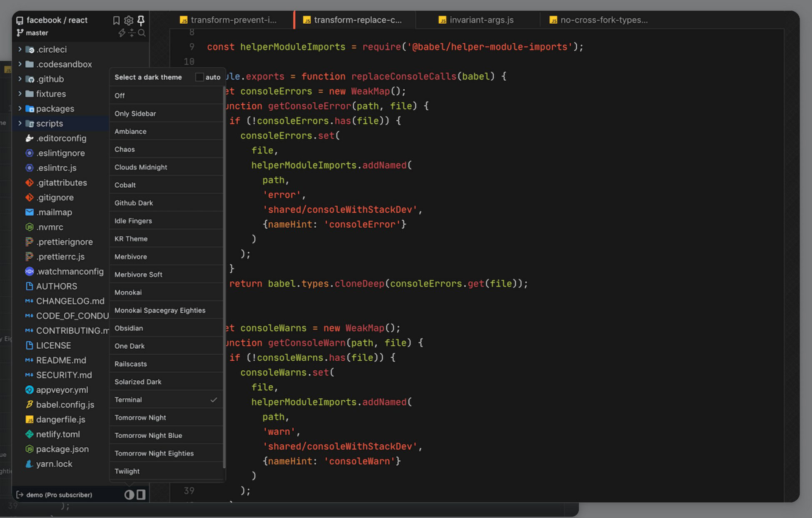Open file search magnifier icon
Viewport: 812px width, 518px height.
[142, 33]
